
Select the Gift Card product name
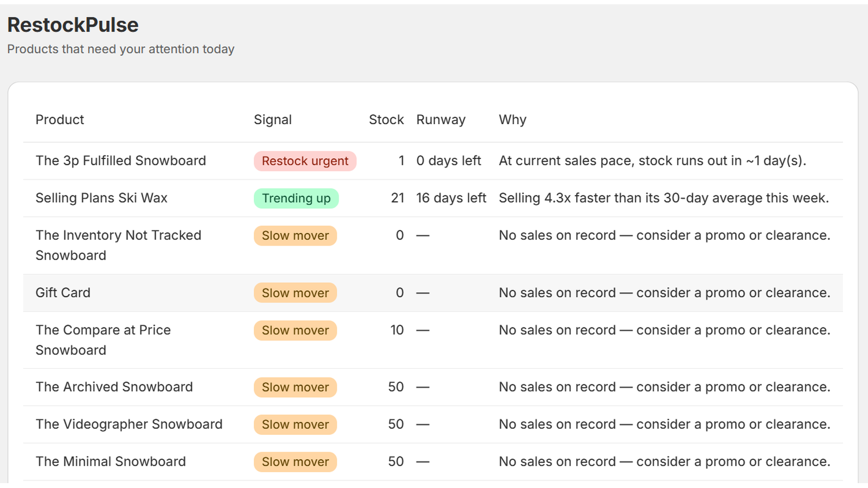coord(63,293)
